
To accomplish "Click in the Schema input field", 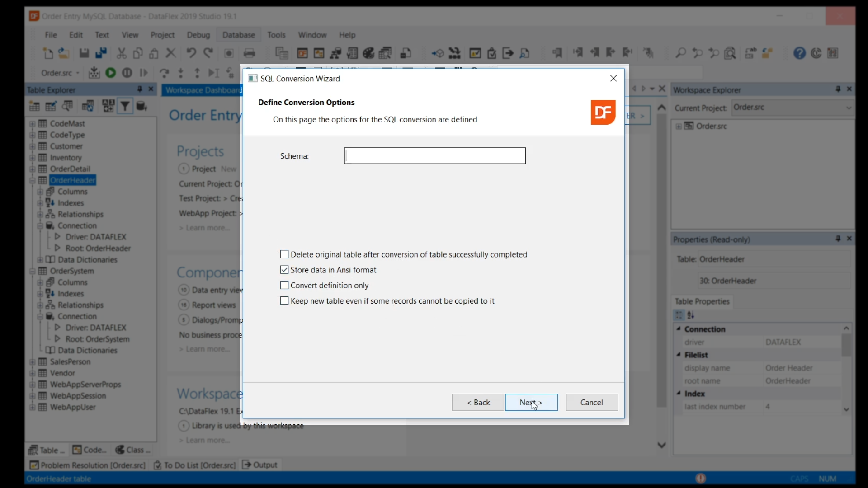I will tap(434, 156).
